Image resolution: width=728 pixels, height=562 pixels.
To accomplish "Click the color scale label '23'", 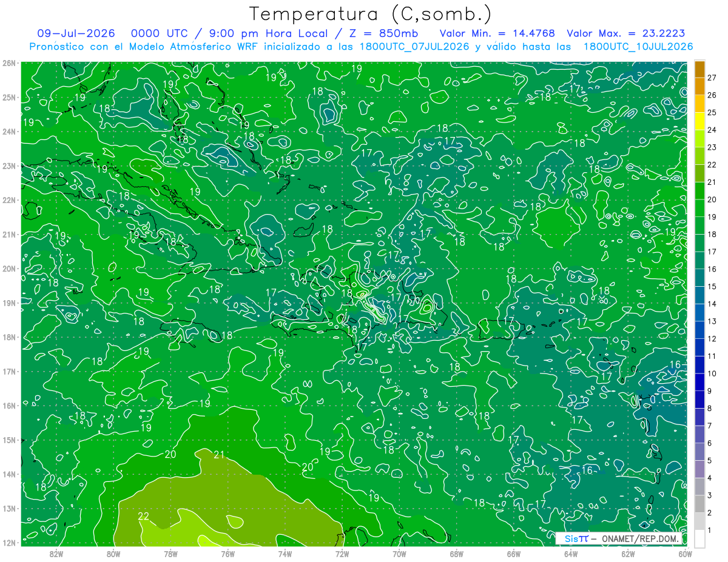I will (x=712, y=147).
